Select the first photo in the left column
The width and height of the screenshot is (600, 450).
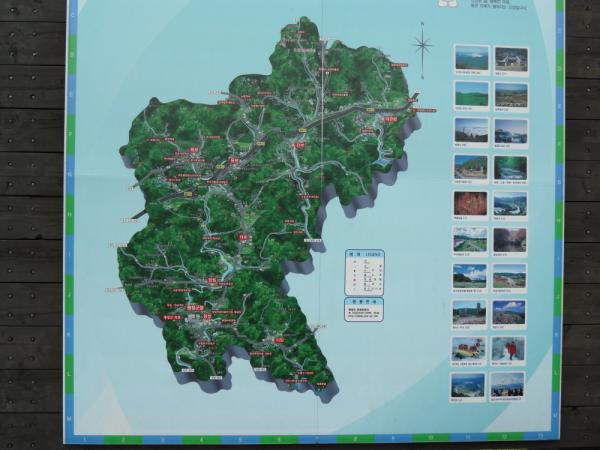(471, 58)
